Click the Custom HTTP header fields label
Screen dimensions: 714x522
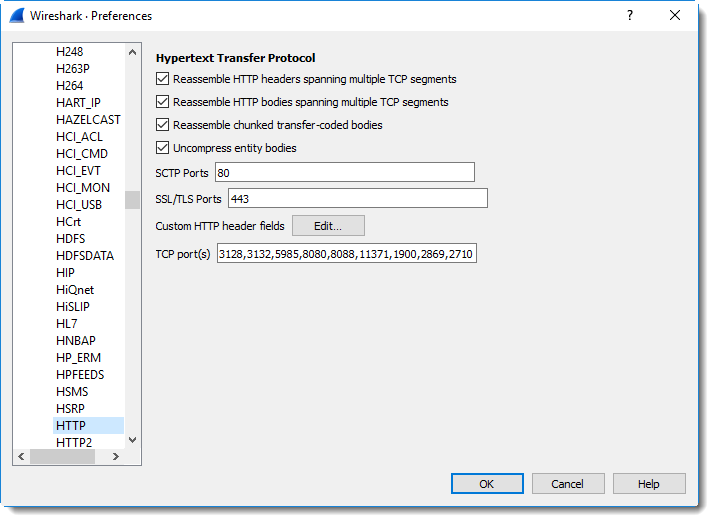click(220, 226)
